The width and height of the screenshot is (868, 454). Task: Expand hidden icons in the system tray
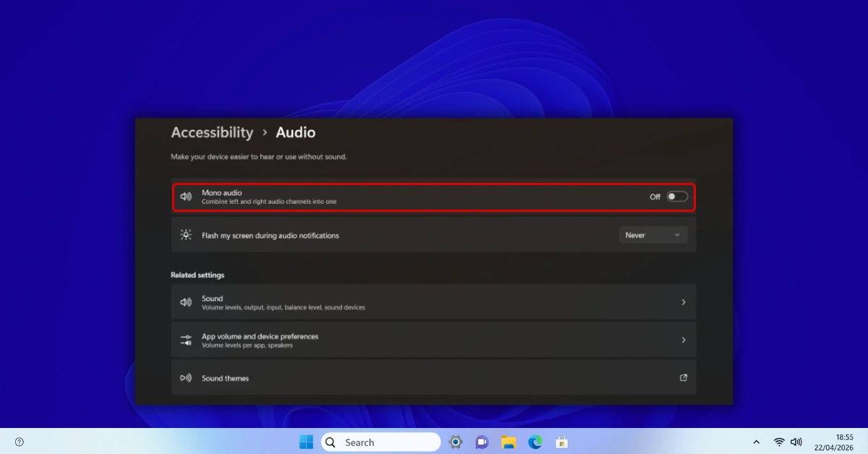757,441
